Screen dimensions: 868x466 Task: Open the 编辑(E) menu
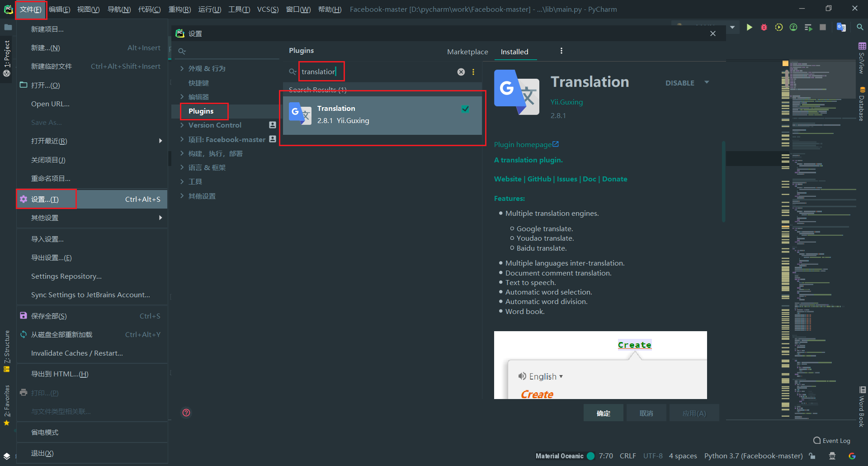tap(60, 10)
